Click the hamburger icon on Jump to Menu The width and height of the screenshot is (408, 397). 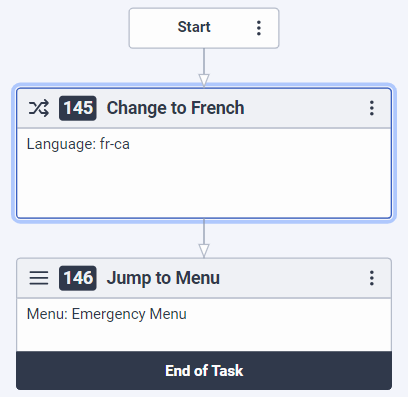click(x=39, y=278)
